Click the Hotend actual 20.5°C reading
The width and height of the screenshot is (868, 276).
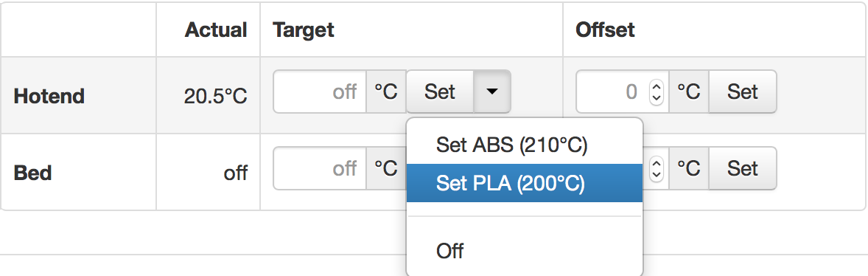click(x=215, y=97)
